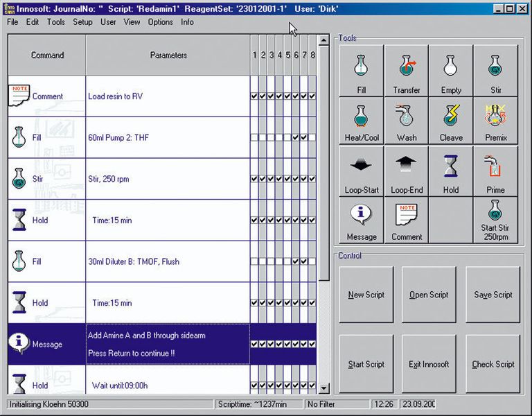Click the '60ml Pump 2: THF' parameter
This screenshot has width=532, height=416.
pos(118,137)
